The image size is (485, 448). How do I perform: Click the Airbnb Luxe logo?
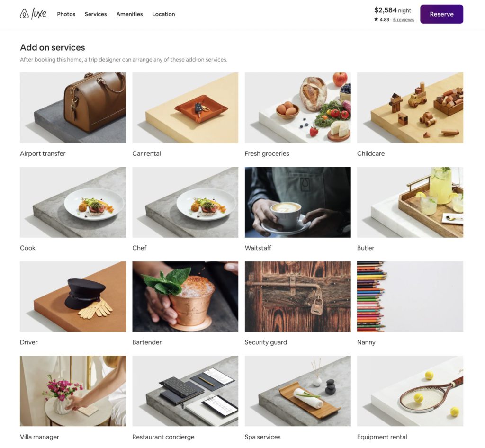click(33, 14)
